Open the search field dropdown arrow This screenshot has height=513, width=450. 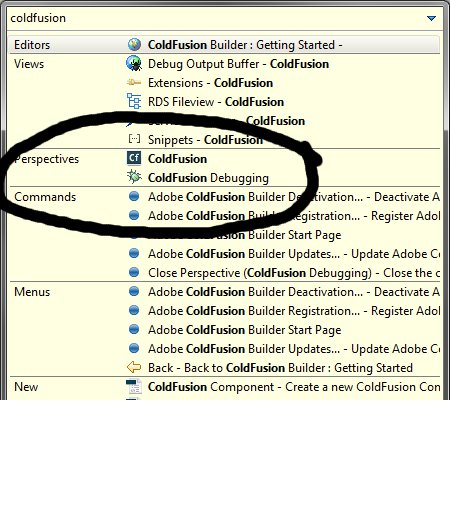431,18
